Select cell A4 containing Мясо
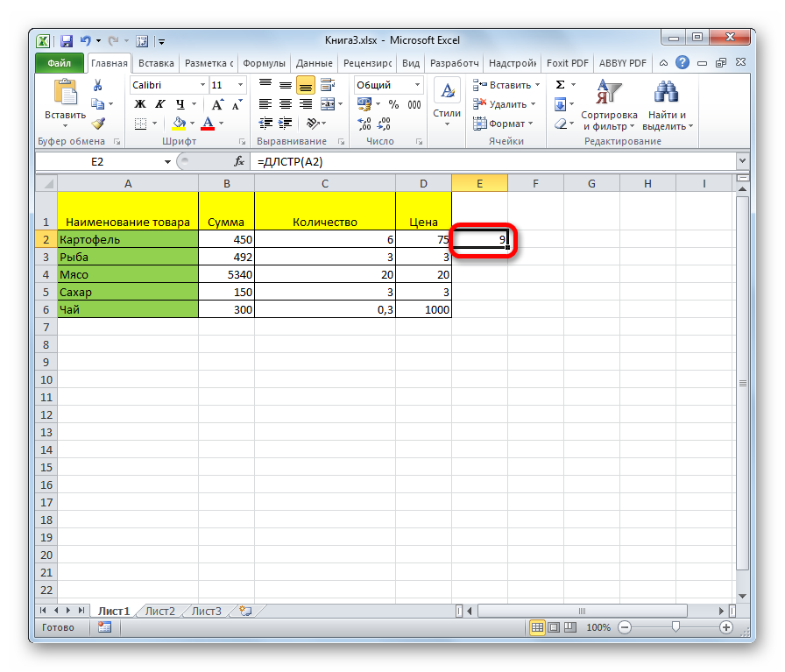Image resolution: width=785 pixels, height=672 pixels. click(128, 274)
